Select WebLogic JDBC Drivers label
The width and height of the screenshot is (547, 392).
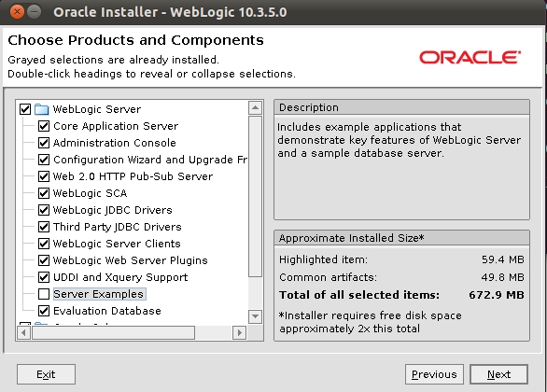click(x=113, y=210)
